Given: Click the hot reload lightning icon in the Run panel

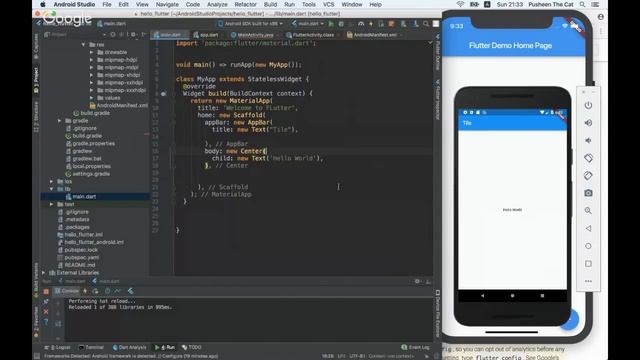Looking at the screenshot, I should (x=85, y=291).
